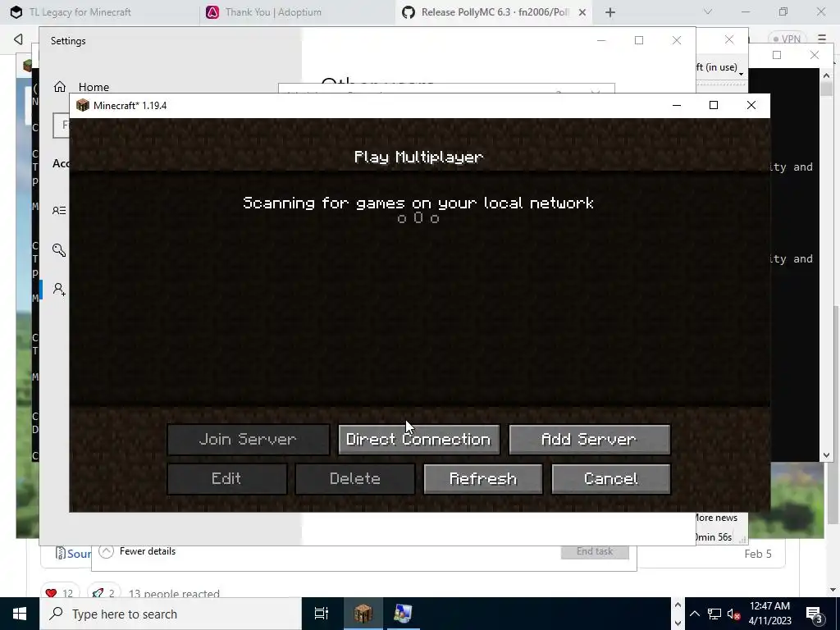Viewport: 840px width, 630px height.
Task: Click the VPN badge in browser
Action: coord(788,39)
